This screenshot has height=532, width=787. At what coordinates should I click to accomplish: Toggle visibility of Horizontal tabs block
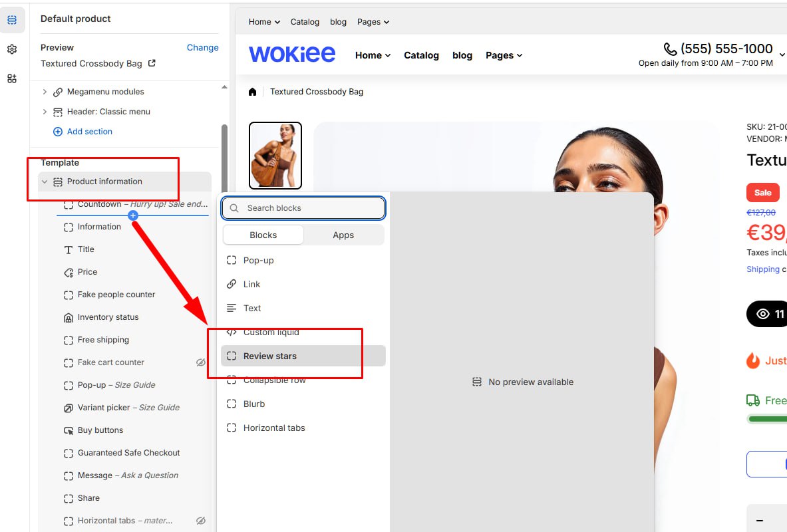tap(201, 521)
